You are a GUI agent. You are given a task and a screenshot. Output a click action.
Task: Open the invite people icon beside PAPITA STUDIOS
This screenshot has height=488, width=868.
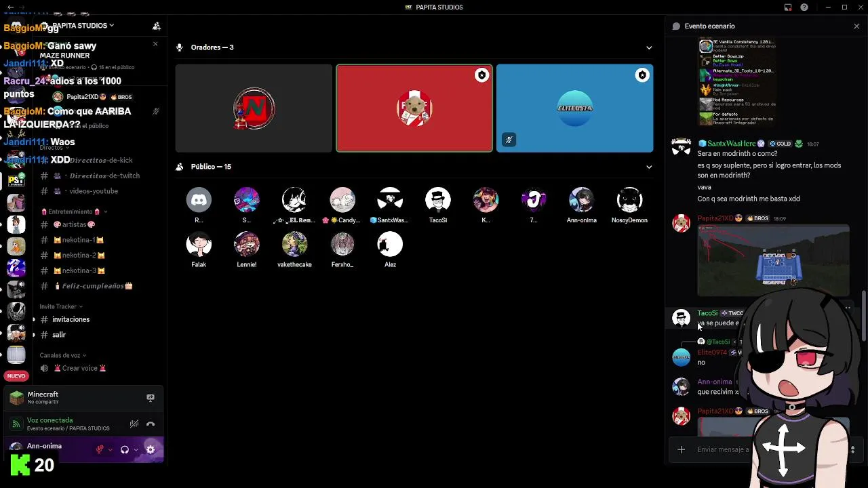[157, 26]
